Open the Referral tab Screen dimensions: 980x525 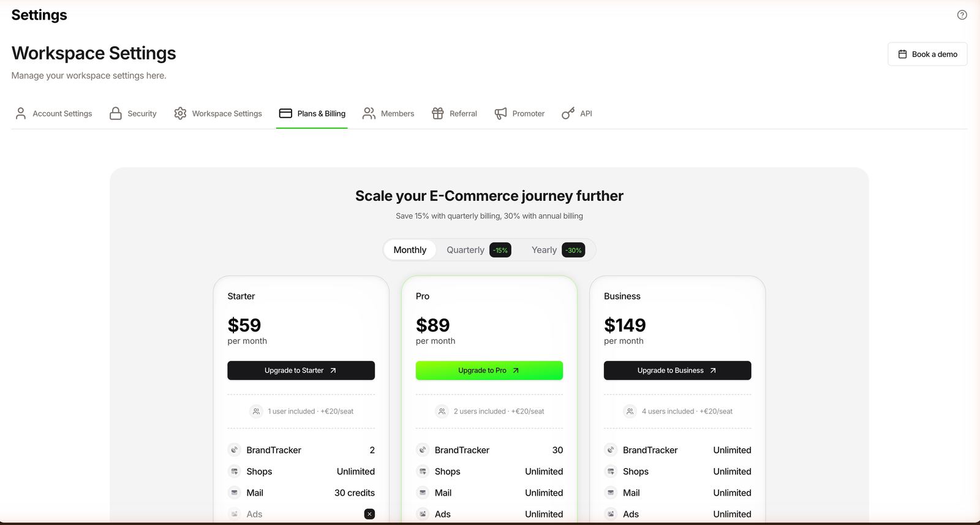click(x=454, y=113)
